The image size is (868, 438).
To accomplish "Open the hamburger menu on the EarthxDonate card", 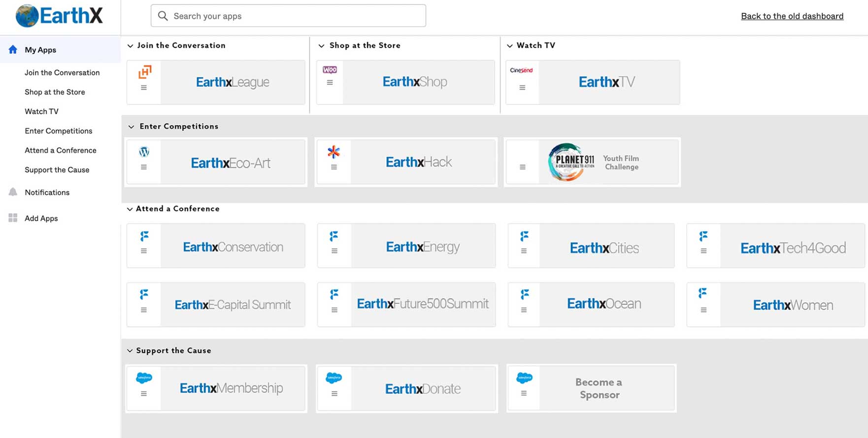I will (334, 394).
